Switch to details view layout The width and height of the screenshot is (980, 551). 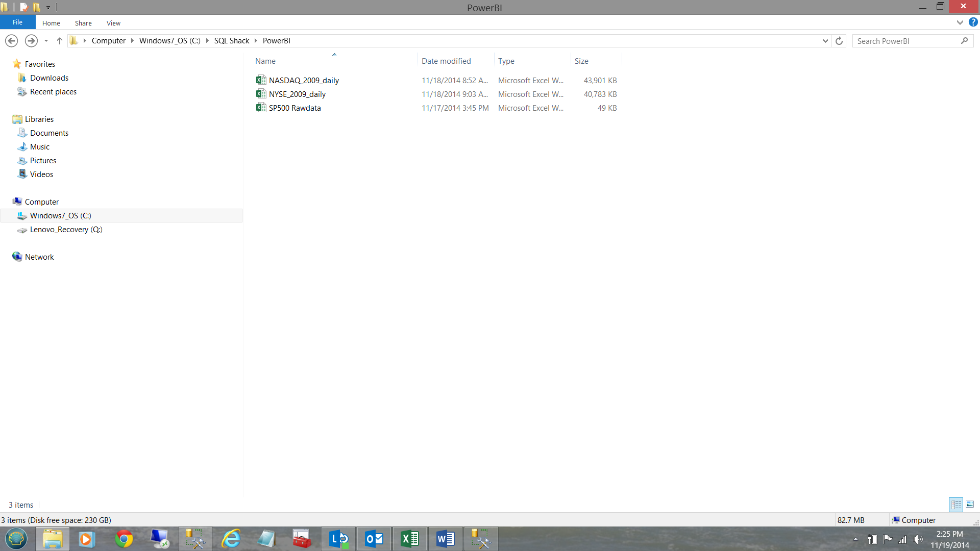[956, 505]
